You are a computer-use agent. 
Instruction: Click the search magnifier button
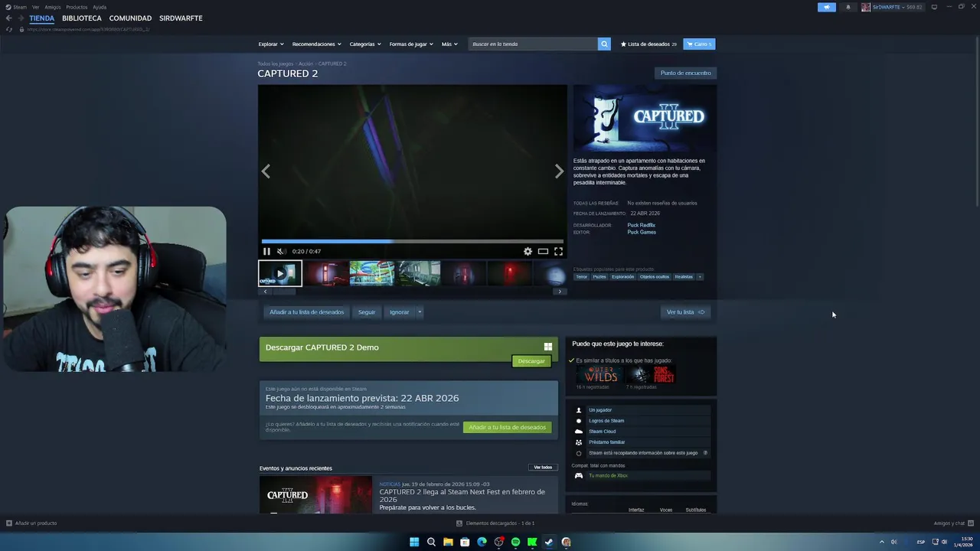[x=604, y=44]
